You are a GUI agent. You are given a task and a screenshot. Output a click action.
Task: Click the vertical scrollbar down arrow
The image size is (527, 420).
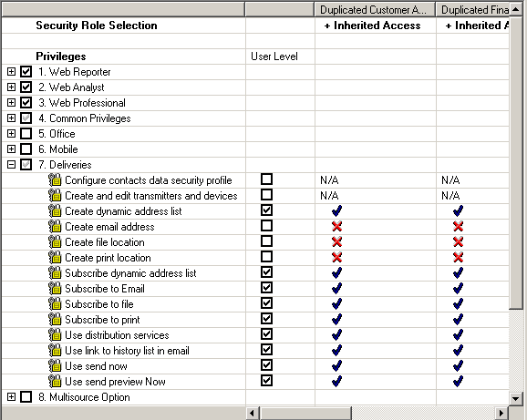(515, 399)
